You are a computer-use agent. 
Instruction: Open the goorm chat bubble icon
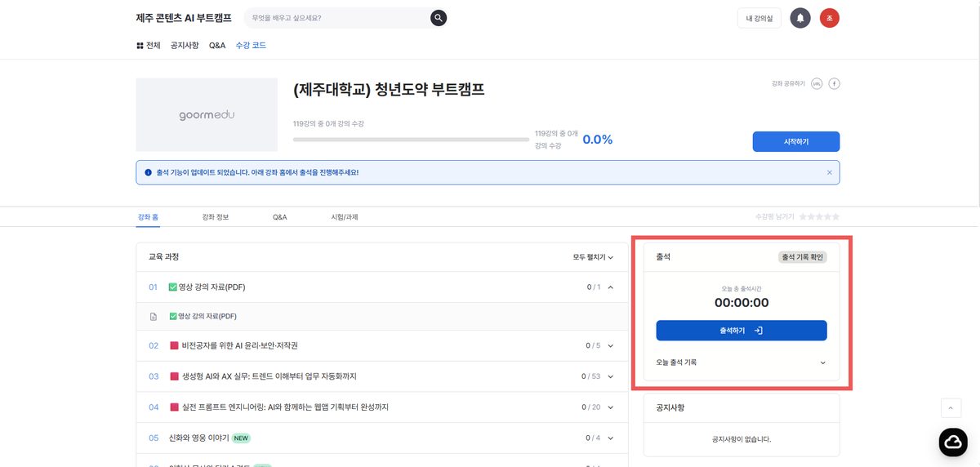[x=953, y=442]
